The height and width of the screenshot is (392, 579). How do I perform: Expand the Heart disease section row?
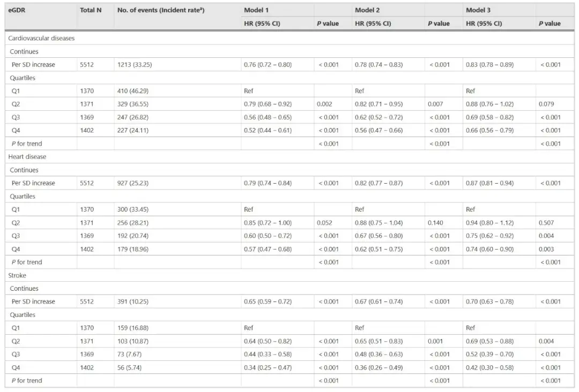27,156
